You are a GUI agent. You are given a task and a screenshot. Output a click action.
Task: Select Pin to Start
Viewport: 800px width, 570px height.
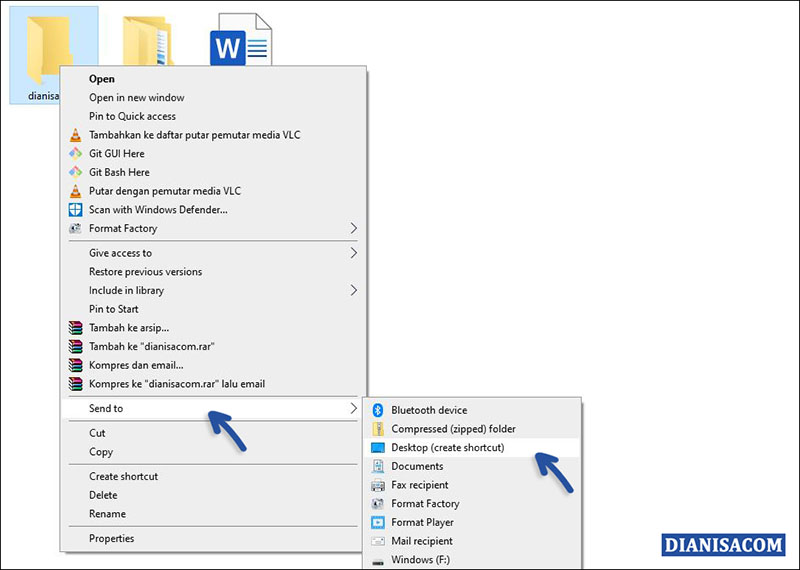click(213, 309)
